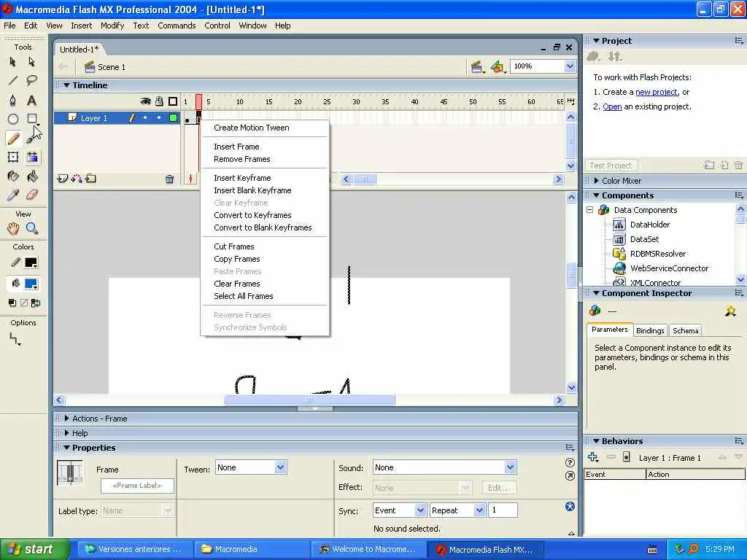The image size is (747, 560).
Task: Select the Pen tool
Action: tap(13, 100)
